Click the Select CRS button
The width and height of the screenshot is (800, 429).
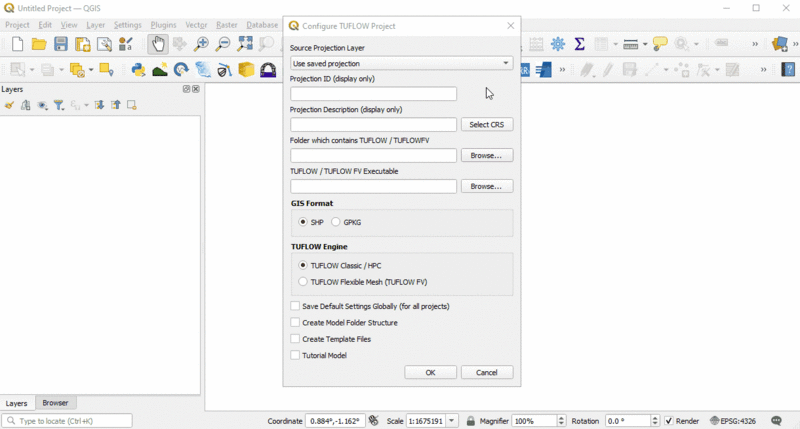click(487, 125)
